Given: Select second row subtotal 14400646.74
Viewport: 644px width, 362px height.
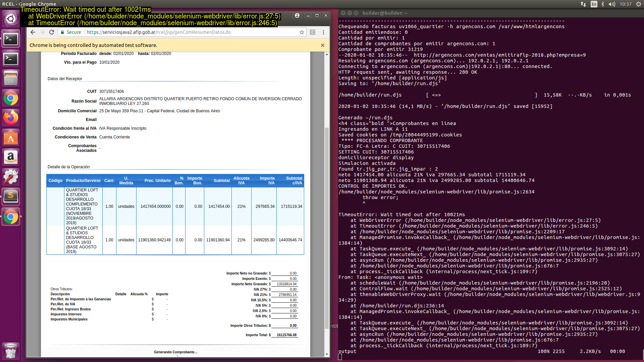Looking at the screenshot, I should 290,240.
